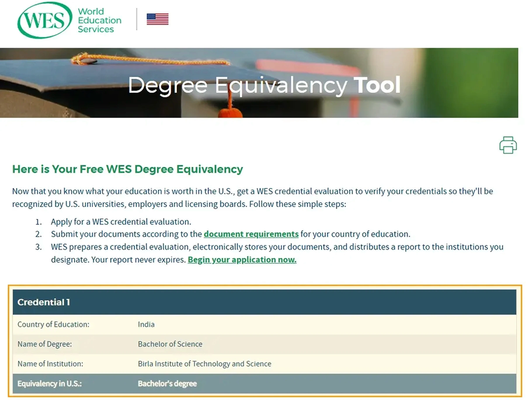Image resolution: width=532 pixels, height=400 pixels.
Task: Select the Country of Education row label
Action: [x=53, y=325]
